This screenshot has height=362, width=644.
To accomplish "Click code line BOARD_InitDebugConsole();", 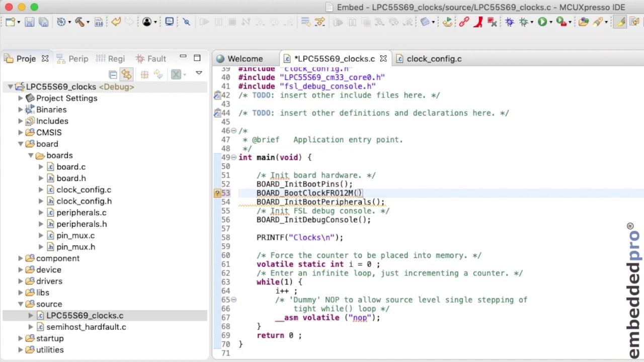I will pyautogui.click(x=313, y=220).
